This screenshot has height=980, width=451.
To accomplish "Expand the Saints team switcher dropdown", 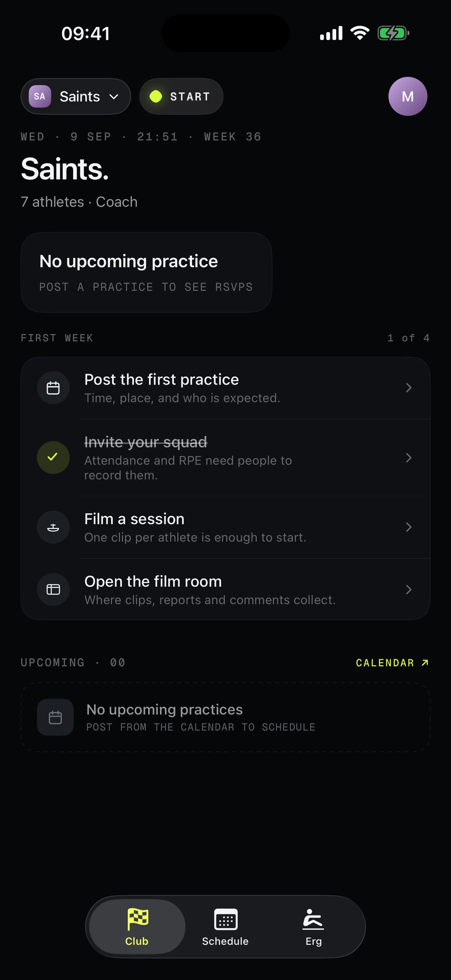I will [x=76, y=96].
